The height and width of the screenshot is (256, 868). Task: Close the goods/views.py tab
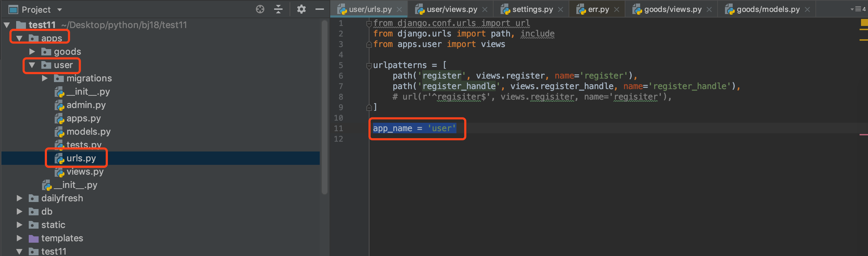click(709, 9)
